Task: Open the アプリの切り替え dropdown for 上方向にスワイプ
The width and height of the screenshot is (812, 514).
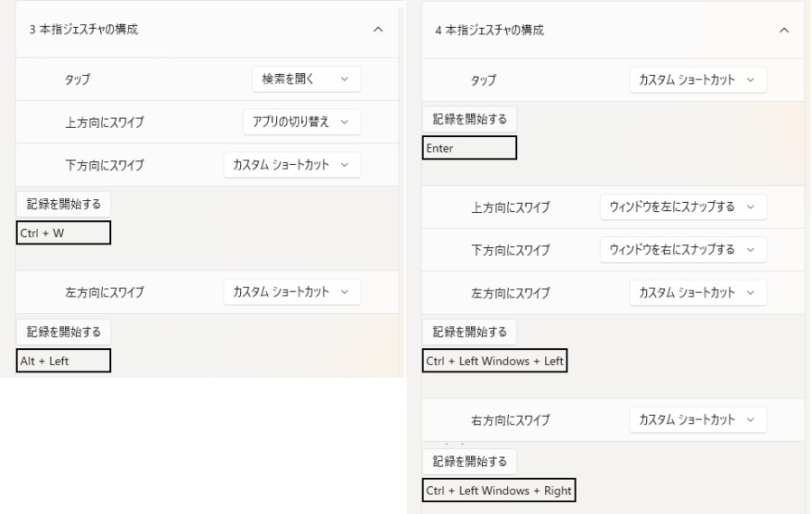Action: 301,122
